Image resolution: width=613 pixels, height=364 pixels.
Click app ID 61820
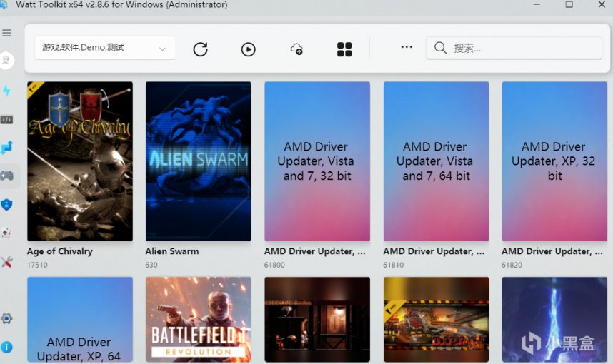512,265
